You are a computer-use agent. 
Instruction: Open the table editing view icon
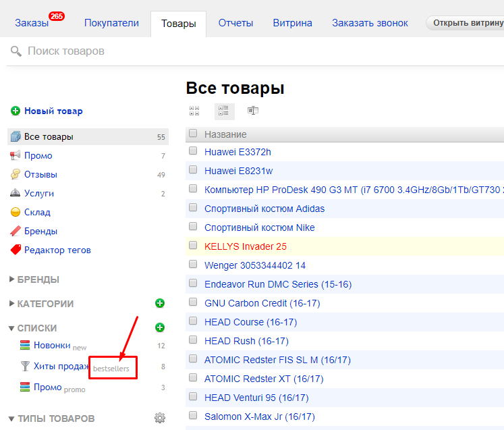click(x=253, y=111)
